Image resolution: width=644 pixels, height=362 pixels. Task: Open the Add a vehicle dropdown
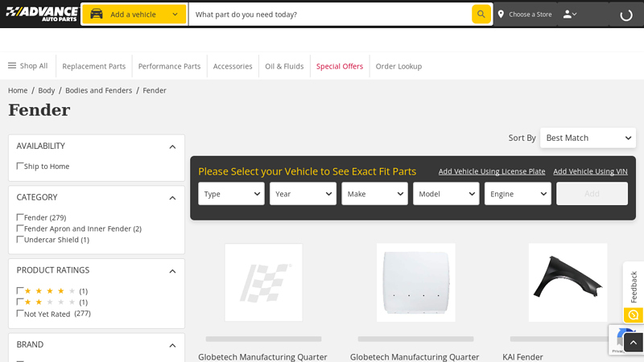tap(134, 14)
